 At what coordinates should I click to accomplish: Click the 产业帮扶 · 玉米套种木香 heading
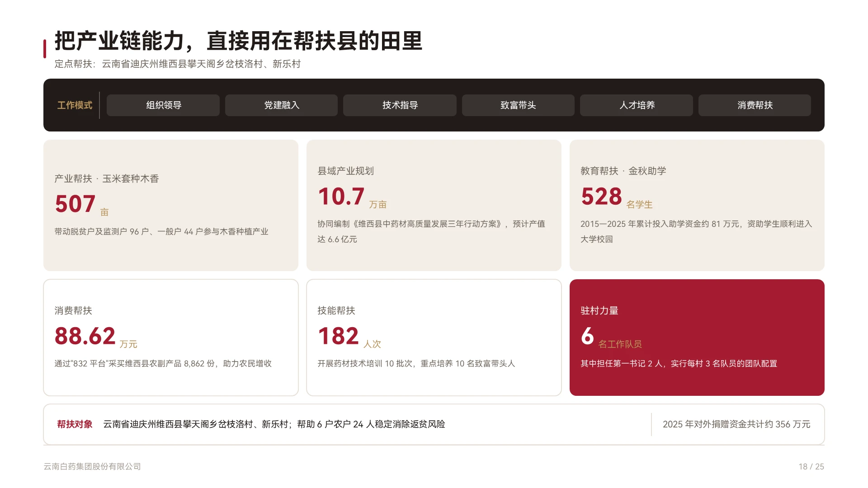[107, 178]
